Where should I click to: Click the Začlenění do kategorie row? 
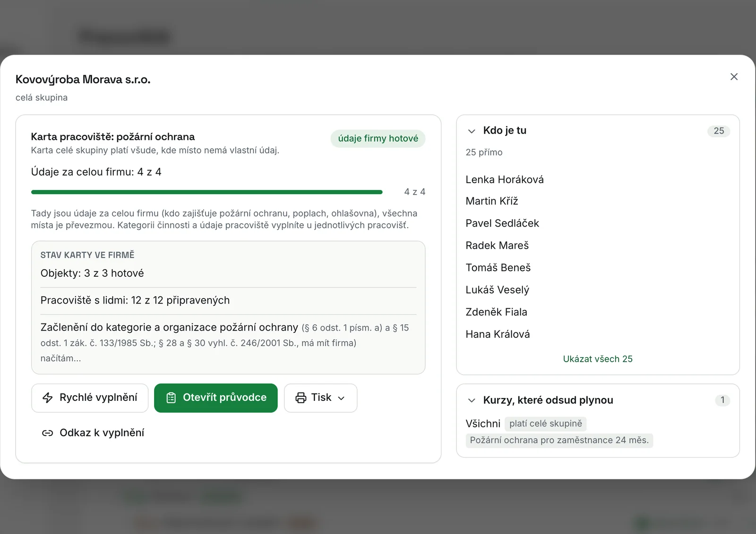click(x=228, y=342)
